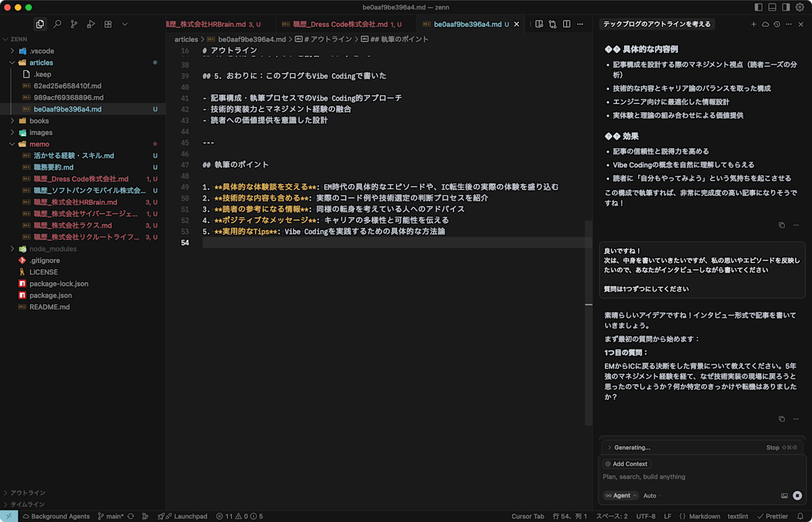Open chat panel more options ellipsis

coord(788,24)
